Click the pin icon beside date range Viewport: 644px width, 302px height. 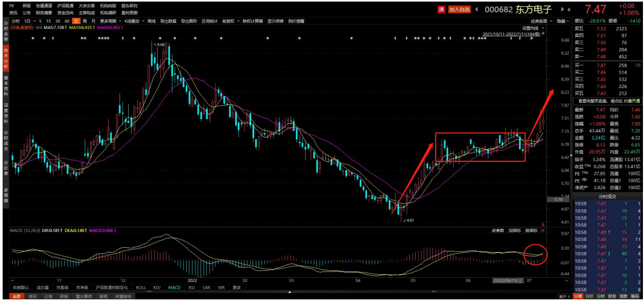543,33
